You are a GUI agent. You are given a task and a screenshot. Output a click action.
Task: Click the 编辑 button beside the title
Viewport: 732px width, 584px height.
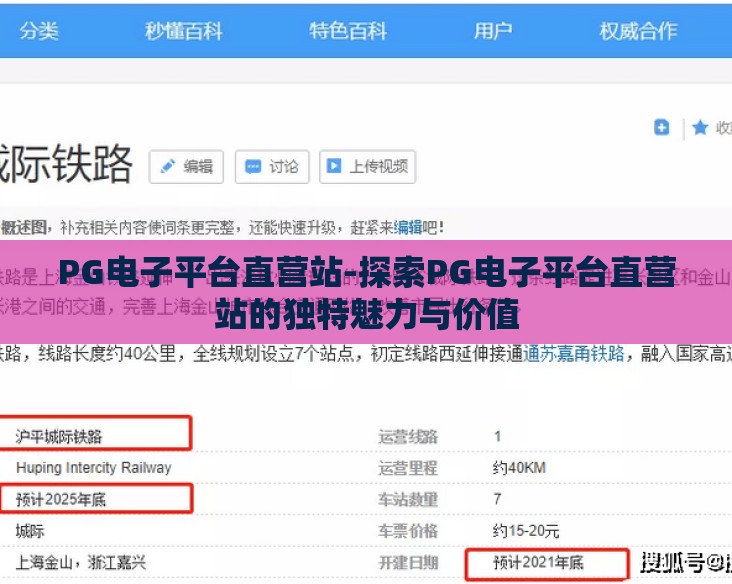[186, 167]
